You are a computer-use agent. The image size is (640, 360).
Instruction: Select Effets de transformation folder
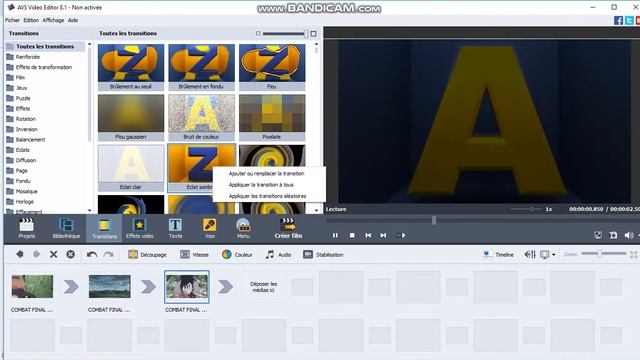click(x=44, y=67)
